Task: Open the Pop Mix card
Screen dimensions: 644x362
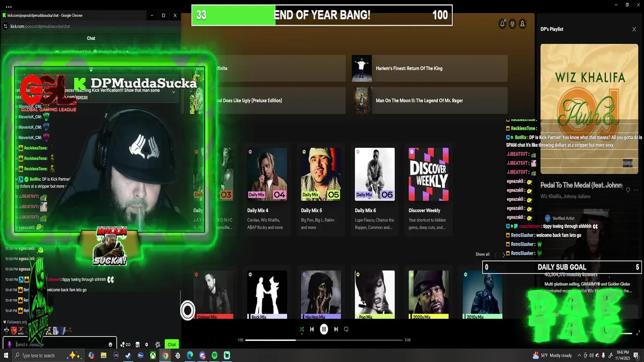Action: (x=374, y=295)
